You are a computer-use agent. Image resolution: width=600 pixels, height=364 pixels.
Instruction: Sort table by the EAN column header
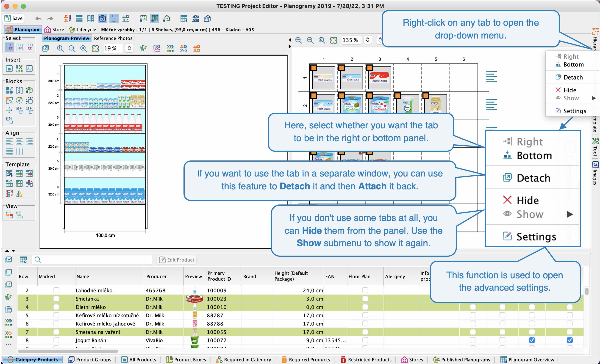click(335, 276)
